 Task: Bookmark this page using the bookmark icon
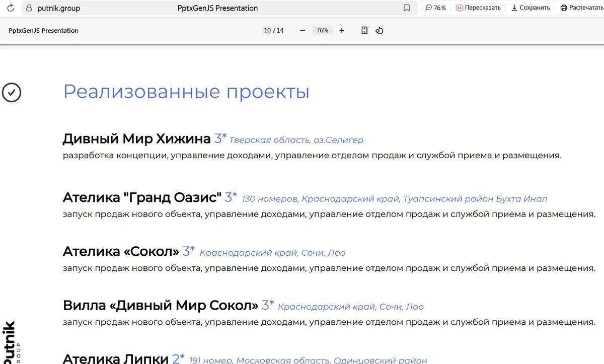[x=407, y=8]
